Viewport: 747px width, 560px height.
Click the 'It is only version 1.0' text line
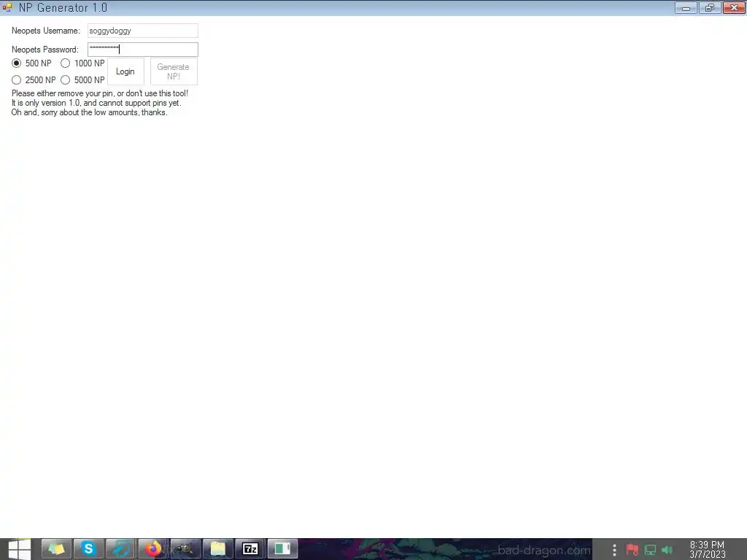96,103
